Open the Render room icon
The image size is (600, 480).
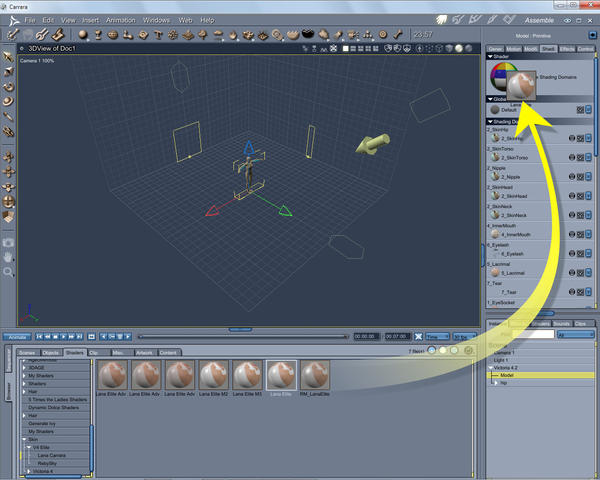[509, 20]
